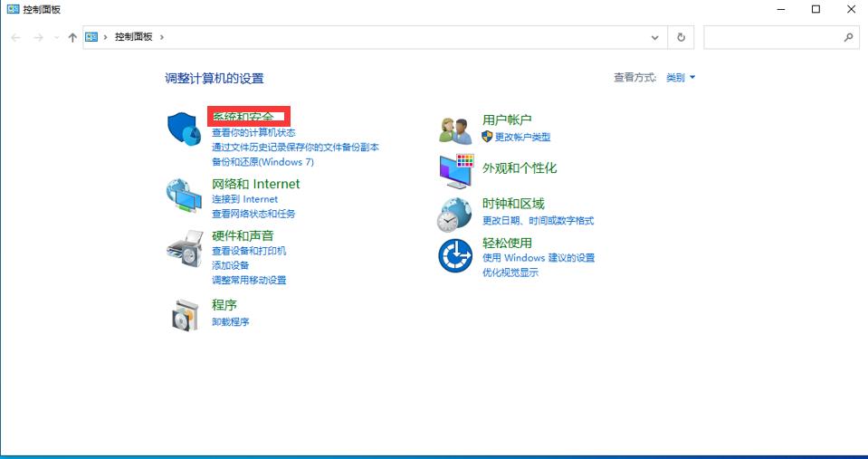The height and width of the screenshot is (459, 868).
Task: Go up one level with up arrow
Action: coord(72,37)
